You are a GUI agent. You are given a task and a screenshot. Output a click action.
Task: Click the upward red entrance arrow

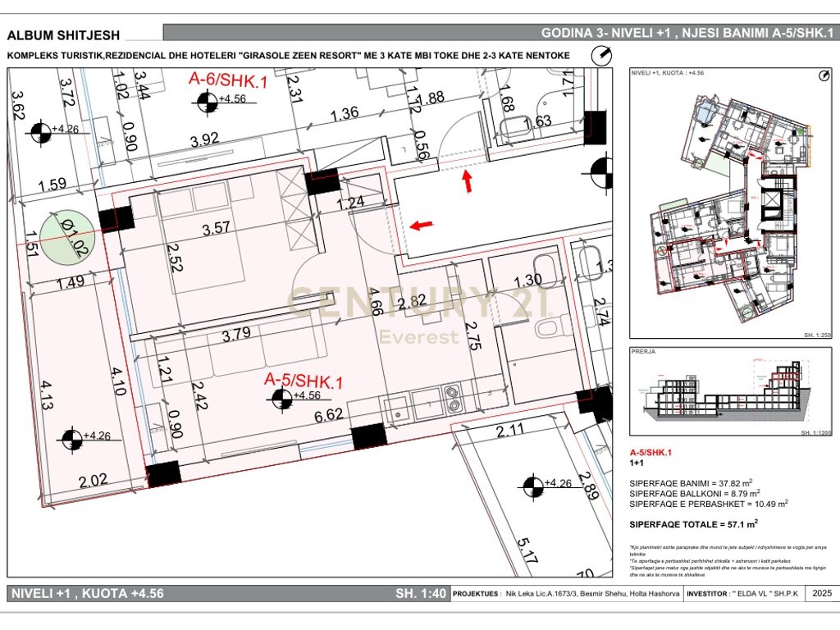click(467, 181)
